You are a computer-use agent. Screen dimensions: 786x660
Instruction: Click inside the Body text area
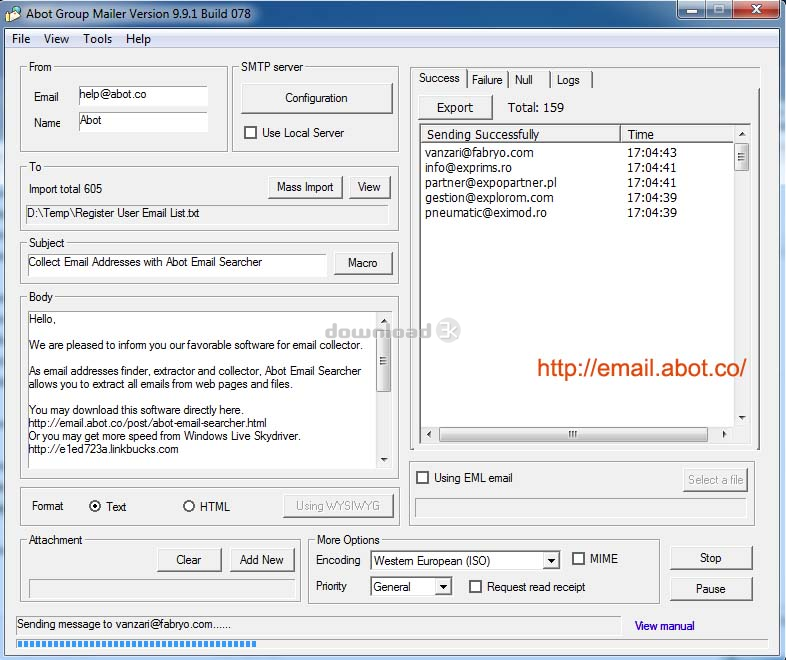click(x=202, y=390)
